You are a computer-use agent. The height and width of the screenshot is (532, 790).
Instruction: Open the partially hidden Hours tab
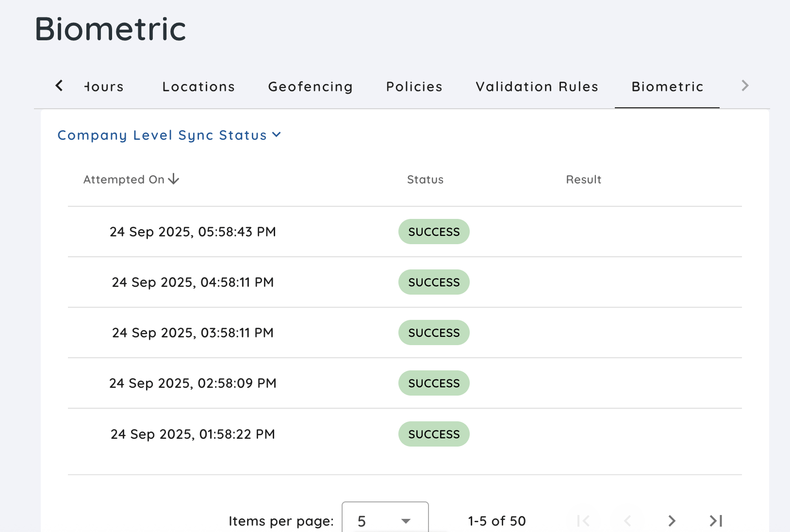coord(104,86)
